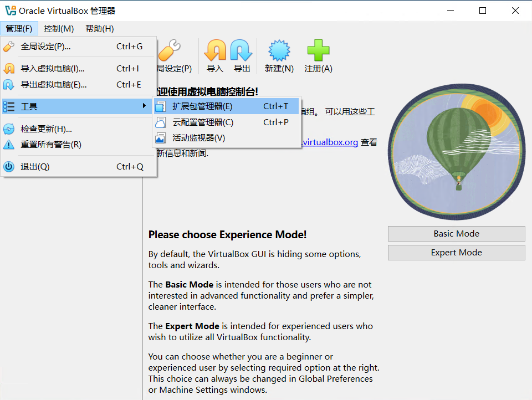Click the list icon beside 工具
Viewport: 532px width, 400px height.
[x=9, y=106]
